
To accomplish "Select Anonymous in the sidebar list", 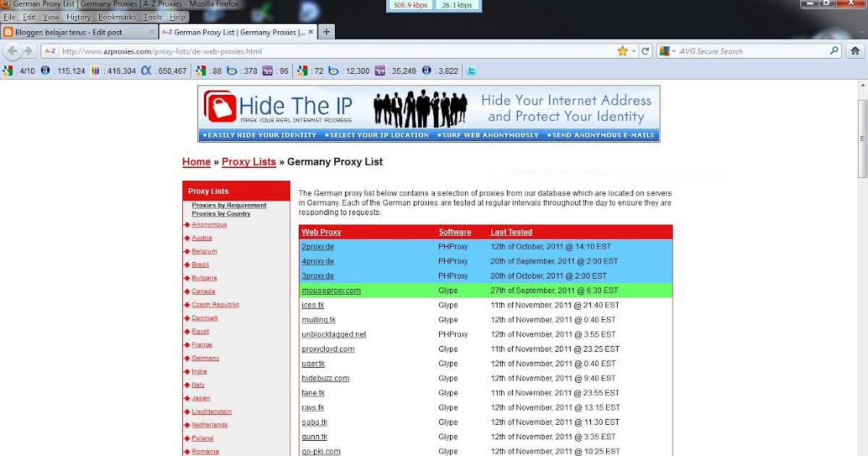I will (209, 224).
